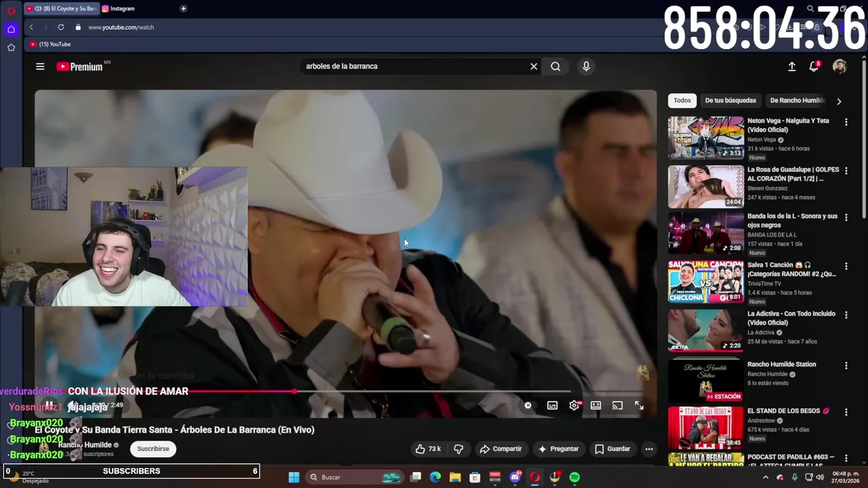This screenshot has width=868, height=488.
Task: Open a new browser tab
Action: click(x=183, y=9)
